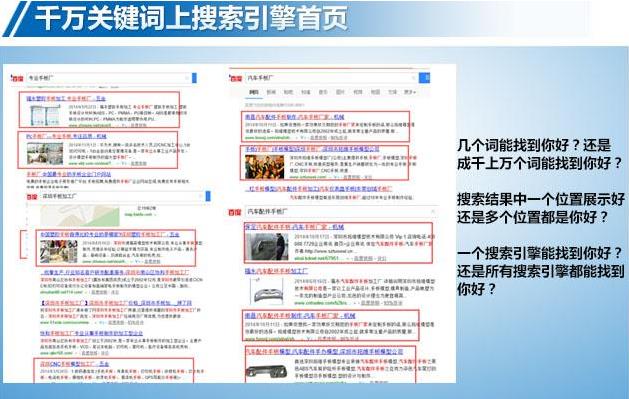Viewport: 629px width, 399px height.
Task: Click the Baidu logo beside the 汽车手板厂 search box
Action: (x=236, y=78)
